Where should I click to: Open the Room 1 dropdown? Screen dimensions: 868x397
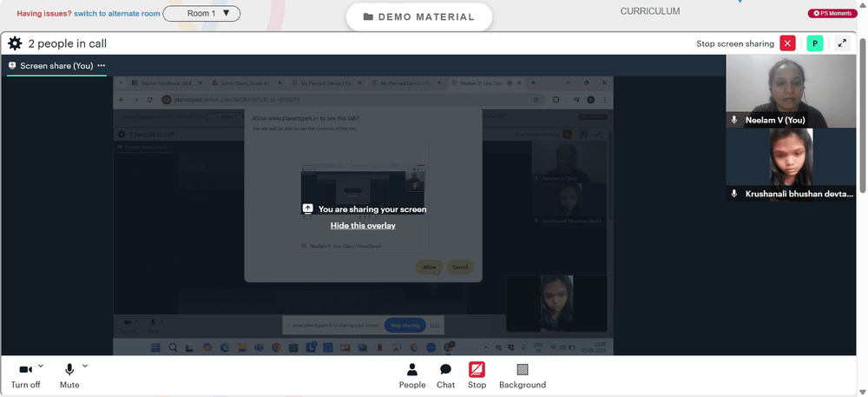point(201,13)
